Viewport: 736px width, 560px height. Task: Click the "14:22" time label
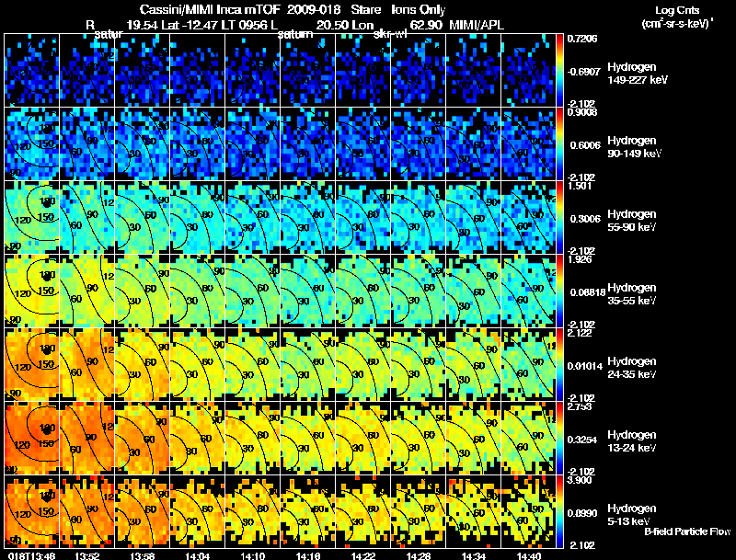[363, 555]
